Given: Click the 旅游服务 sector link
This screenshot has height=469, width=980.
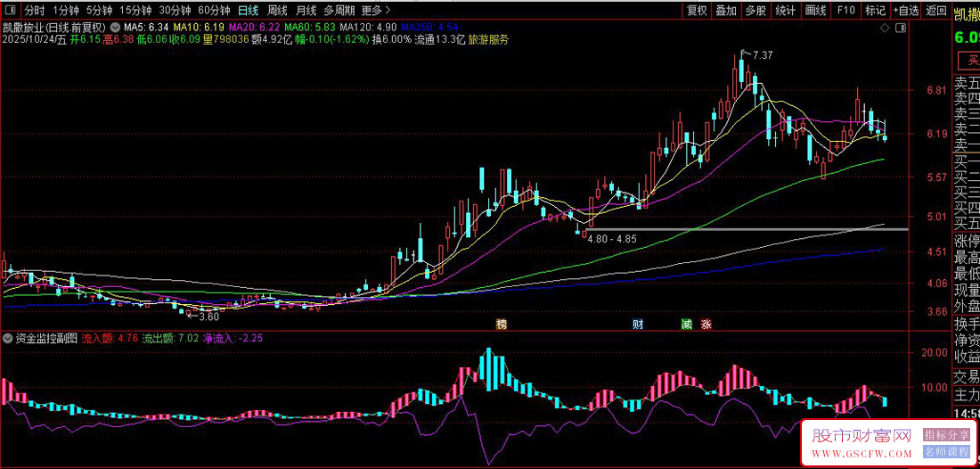Looking at the screenshot, I should coord(490,40).
